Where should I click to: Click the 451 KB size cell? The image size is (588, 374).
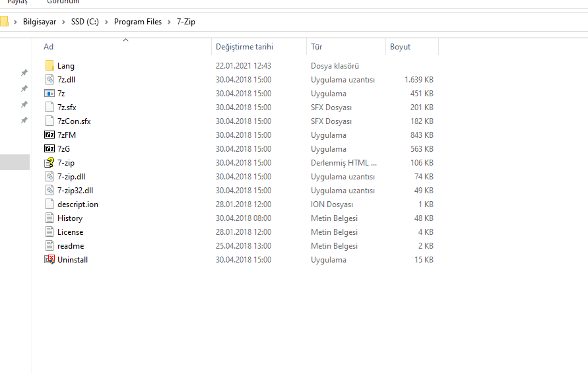pyautogui.click(x=422, y=94)
